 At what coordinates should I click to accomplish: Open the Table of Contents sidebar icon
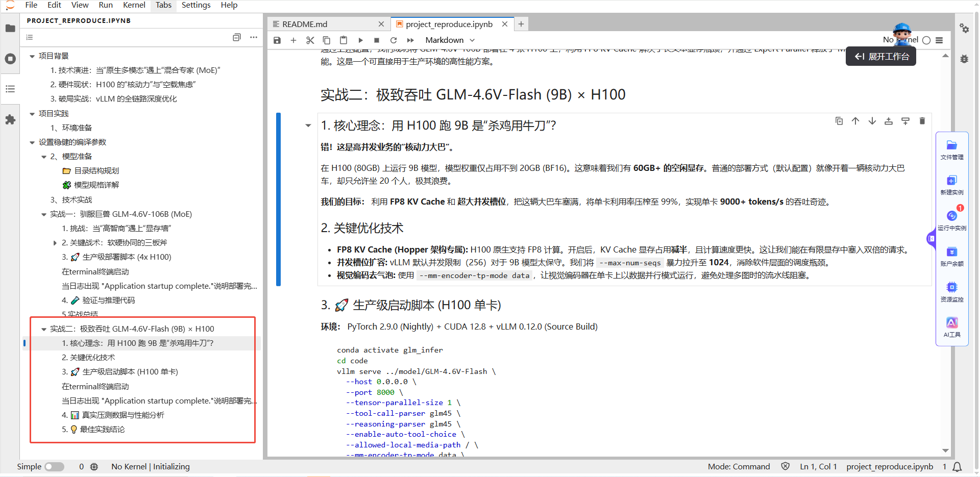(10, 89)
